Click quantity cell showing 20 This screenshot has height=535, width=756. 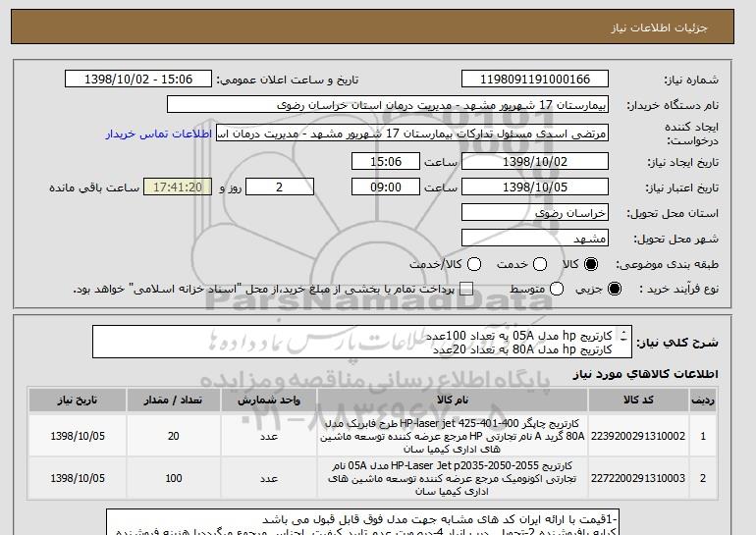tap(173, 436)
